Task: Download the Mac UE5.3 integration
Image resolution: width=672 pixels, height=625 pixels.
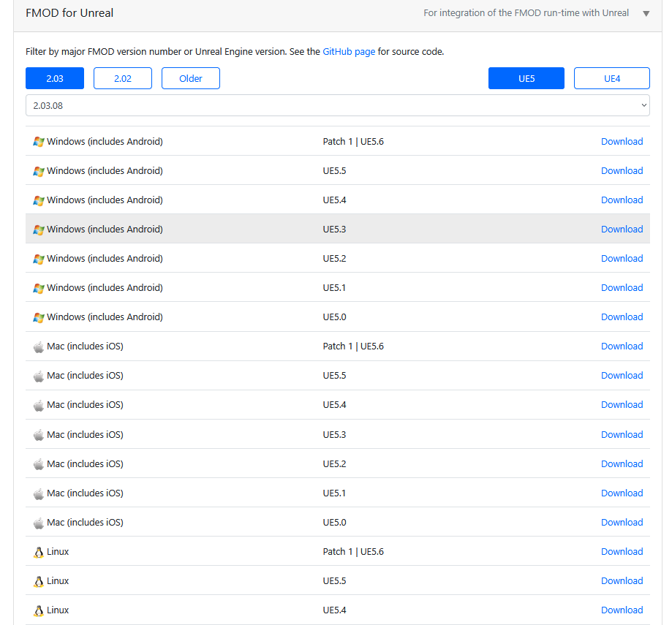Action: click(622, 434)
